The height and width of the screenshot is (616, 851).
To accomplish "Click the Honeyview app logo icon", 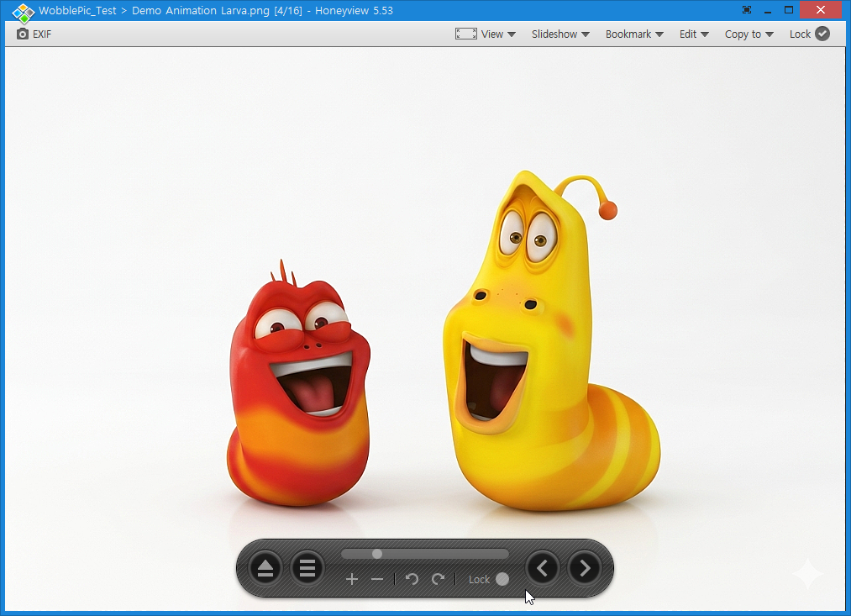I will (23, 12).
